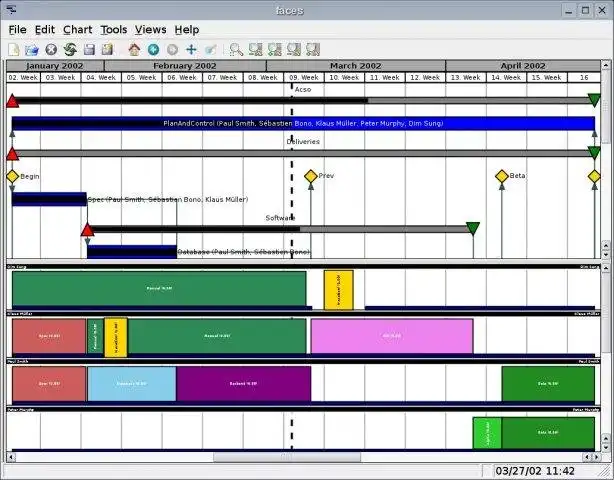Open a project with the blue folder icon

click(32, 50)
